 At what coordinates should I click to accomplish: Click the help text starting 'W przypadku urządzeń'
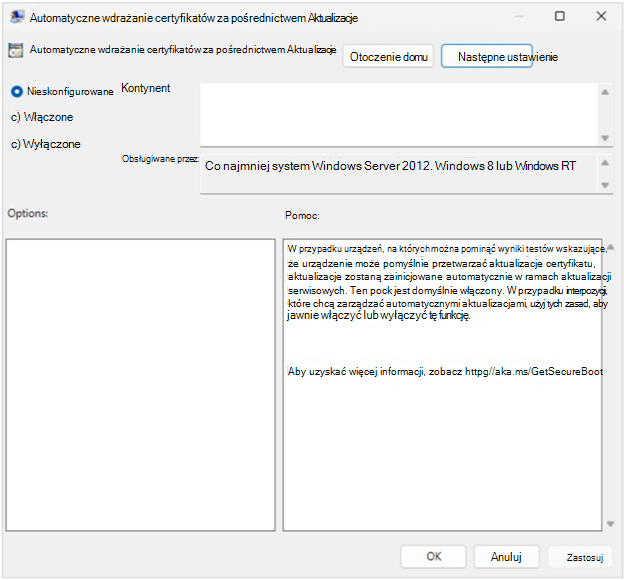click(x=448, y=282)
